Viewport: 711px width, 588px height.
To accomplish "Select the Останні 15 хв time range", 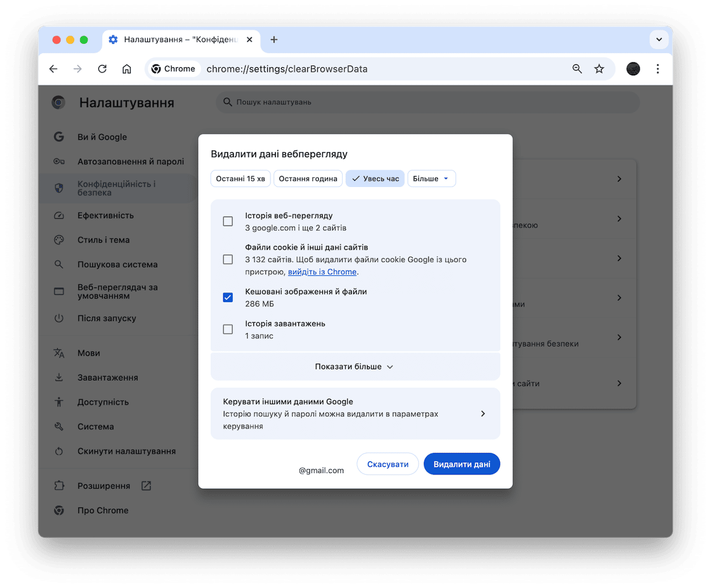I will click(x=240, y=179).
